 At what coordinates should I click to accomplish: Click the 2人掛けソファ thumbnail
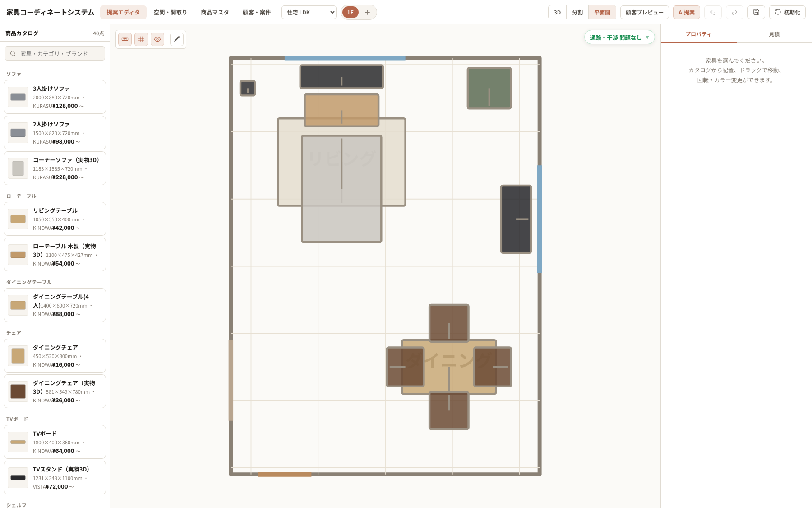[18, 133]
